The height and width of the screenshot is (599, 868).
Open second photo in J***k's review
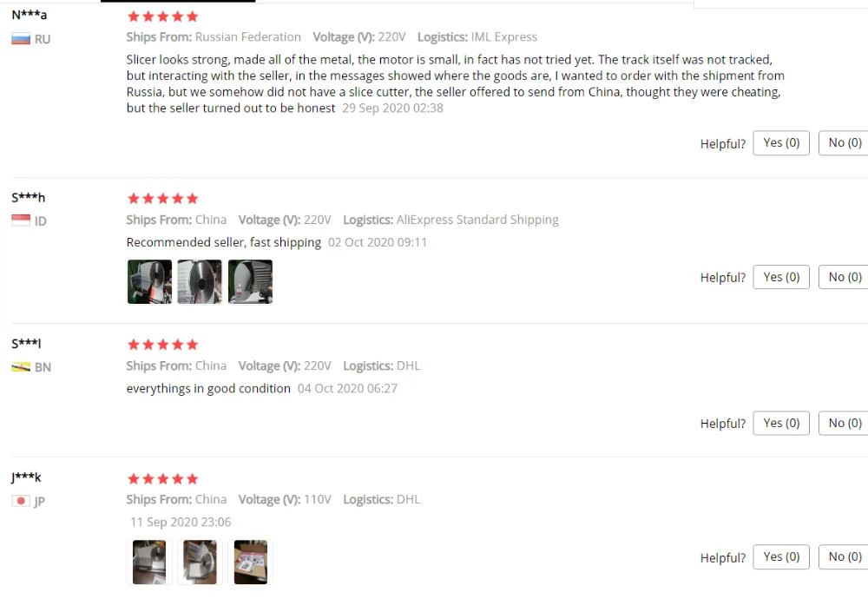200,562
